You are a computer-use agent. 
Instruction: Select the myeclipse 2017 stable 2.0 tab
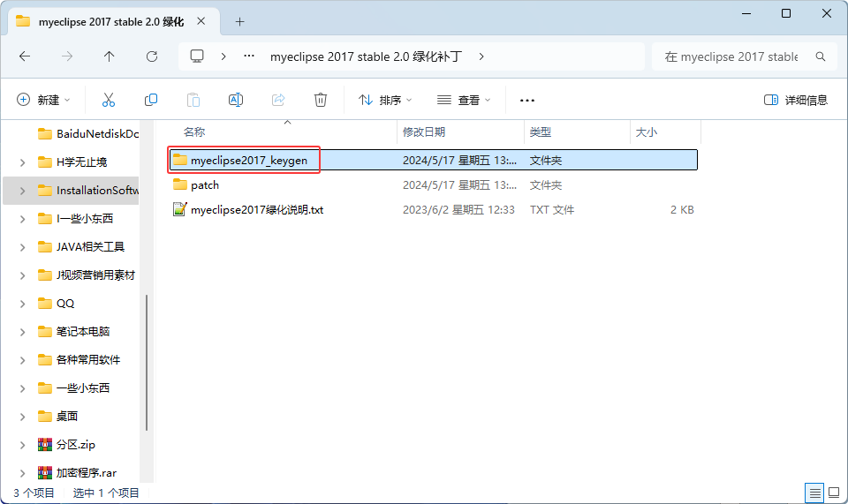click(111, 21)
